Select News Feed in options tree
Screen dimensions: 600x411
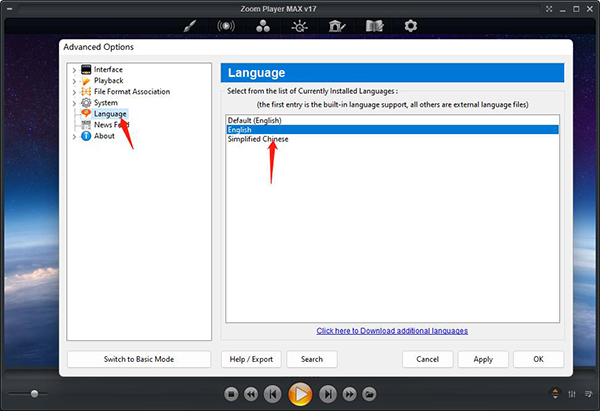112,125
